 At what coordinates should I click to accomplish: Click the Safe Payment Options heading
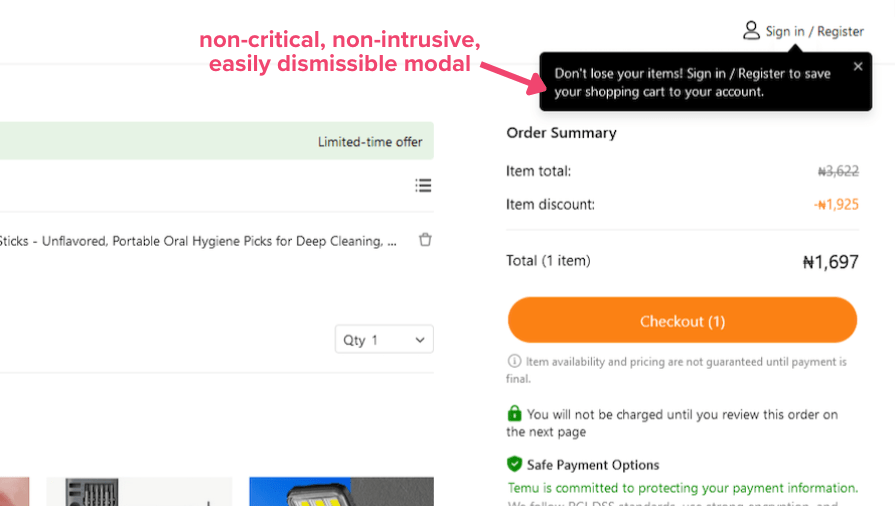(593, 465)
